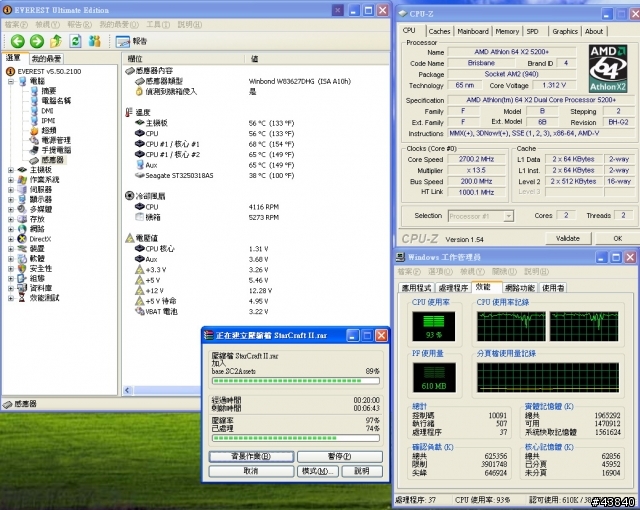The width and height of the screenshot is (640, 510).
Task: Open EVEREST 我的最愛(O) favorites menu
Action: point(119,25)
